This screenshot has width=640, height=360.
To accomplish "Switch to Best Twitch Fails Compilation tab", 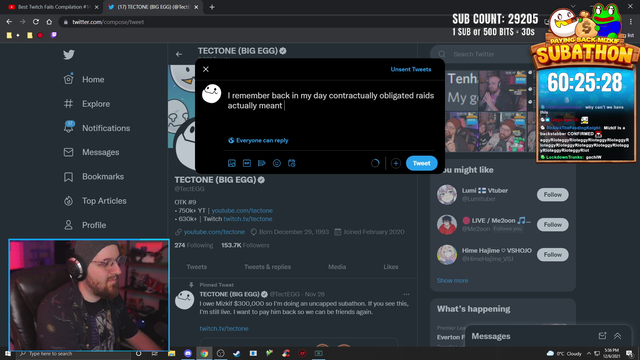I will pyautogui.click(x=53, y=7).
